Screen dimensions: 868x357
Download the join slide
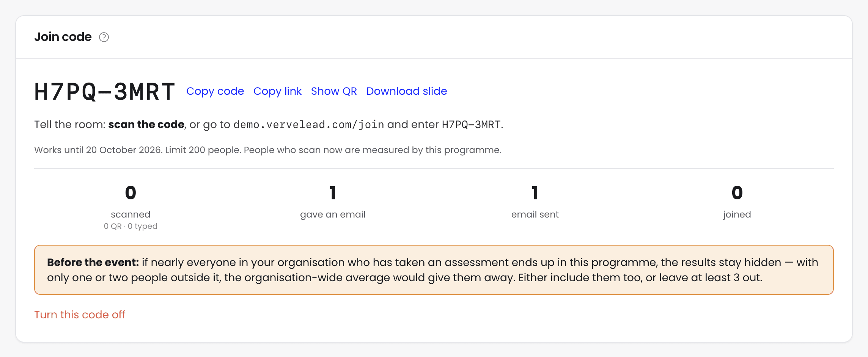(x=407, y=91)
